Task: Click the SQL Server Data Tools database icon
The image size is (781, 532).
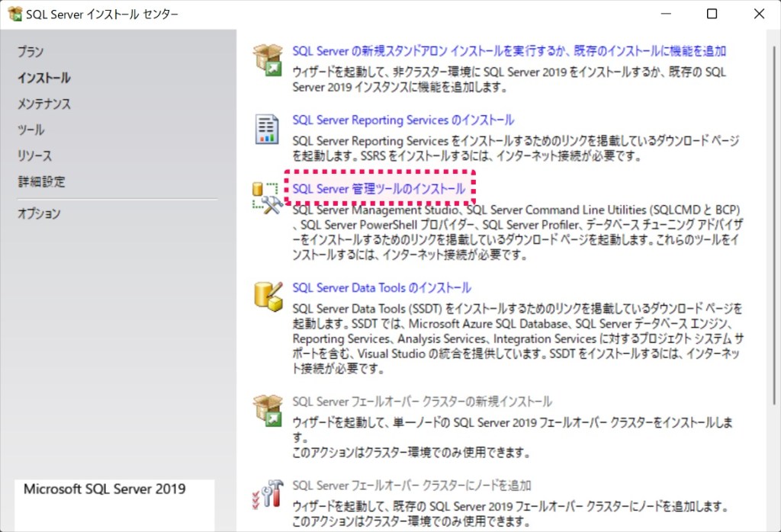Action: click(268, 296)
